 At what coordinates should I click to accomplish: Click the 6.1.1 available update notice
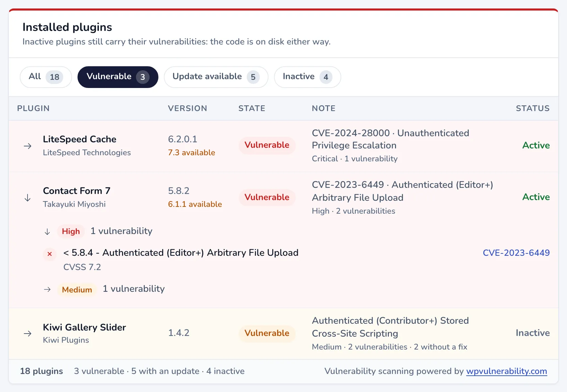tap(195, 204)
